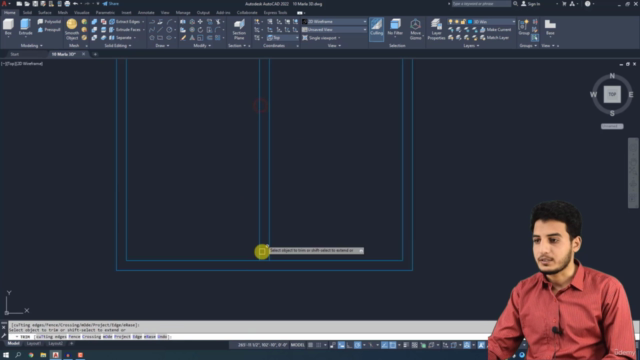Screen dimensions: 640x360
Task: Switch to the Layout1 tab
Action: [34, 344]
